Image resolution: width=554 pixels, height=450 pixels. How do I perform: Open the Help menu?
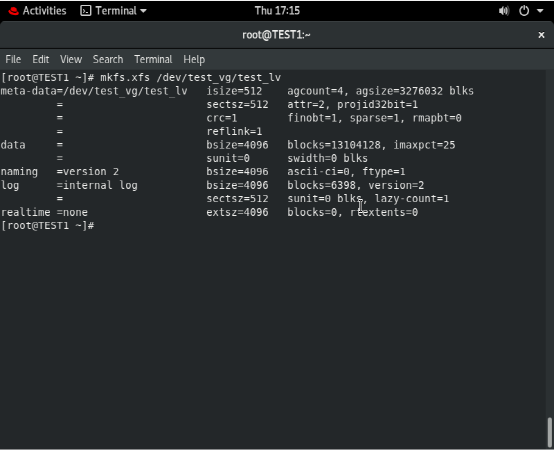(194, 59)
